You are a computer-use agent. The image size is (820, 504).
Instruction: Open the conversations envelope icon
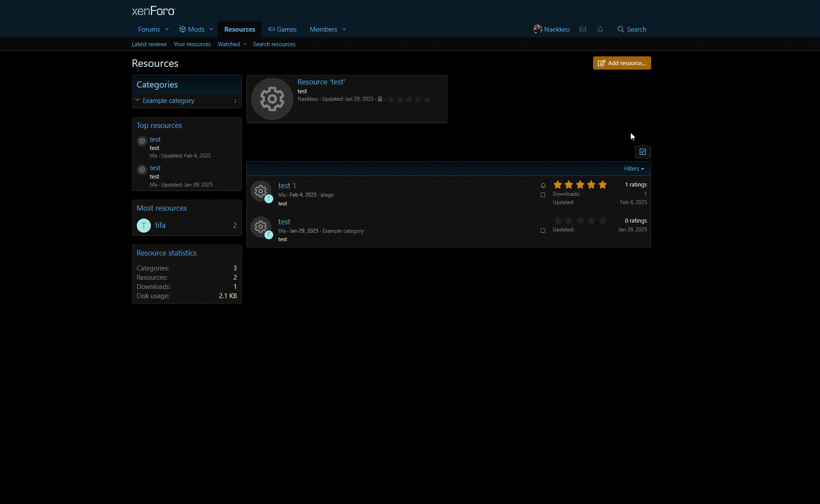click(x=583, y=29)
